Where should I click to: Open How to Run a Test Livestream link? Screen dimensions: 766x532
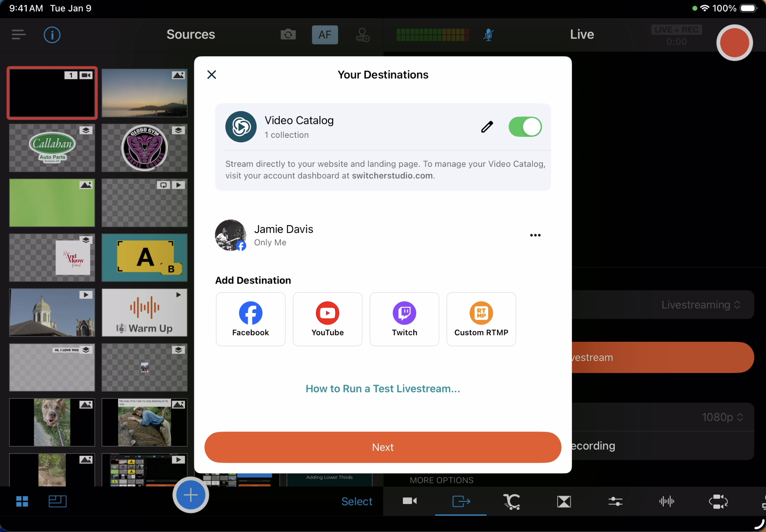pos(383,388)
